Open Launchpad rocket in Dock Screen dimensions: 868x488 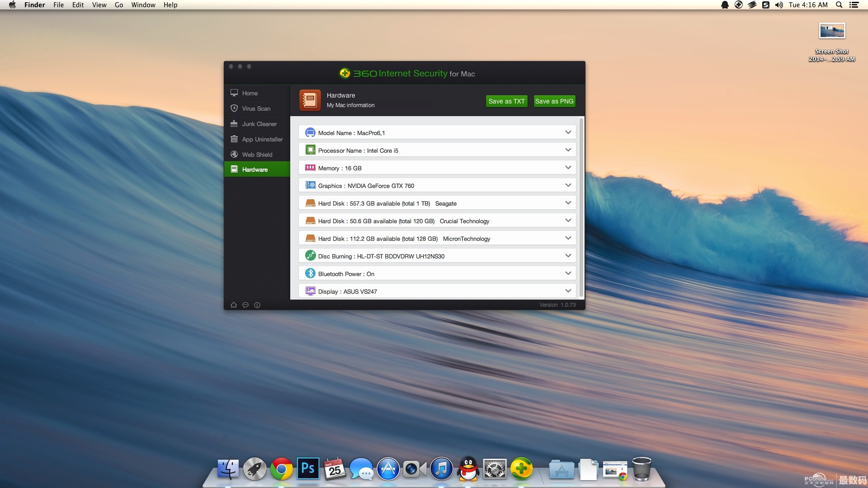point(255,469)
